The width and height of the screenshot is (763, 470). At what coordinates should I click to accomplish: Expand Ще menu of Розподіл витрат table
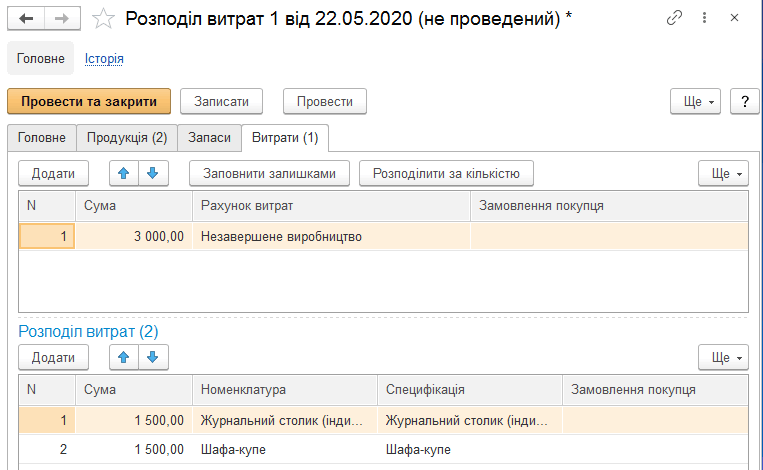[x=723, y=357]
